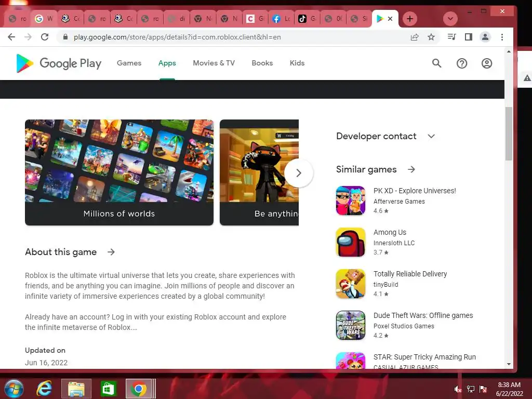Image resolution: width=532 pixels, height=399 pixels.
Task: Open the Windows Start button
Action: 14,389
